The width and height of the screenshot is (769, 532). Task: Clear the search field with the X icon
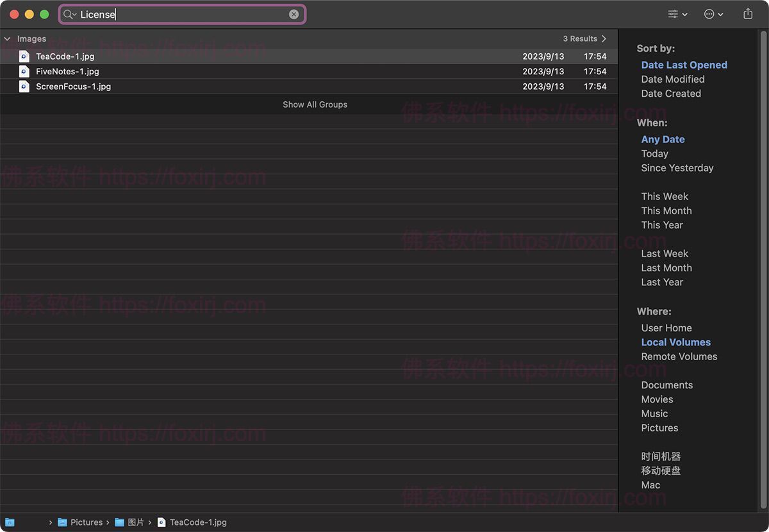(x=294, y=14)
